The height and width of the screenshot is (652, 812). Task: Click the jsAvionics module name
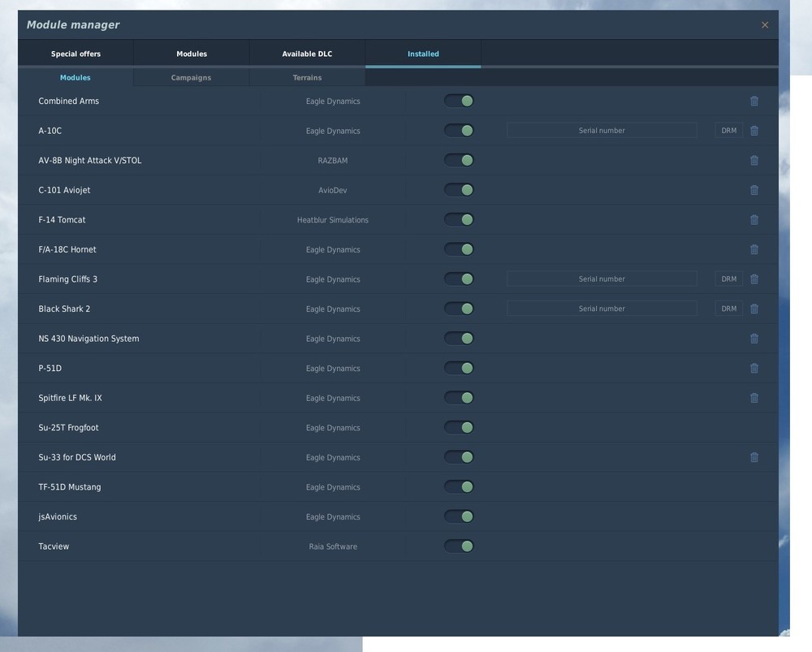pyautogui.click(x=58, y=517)
